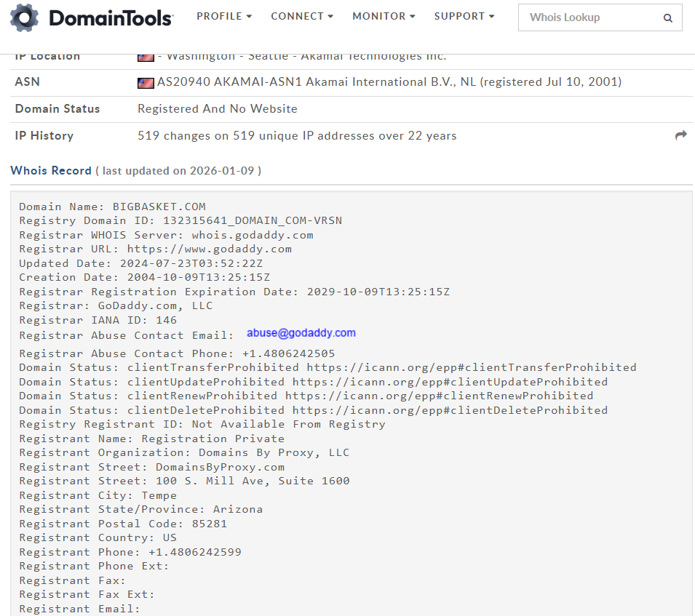Click the AS20940 AKAMAI-ASN1 entry
The width and height of the screenshot is (695, 616).
click(389, 82)
